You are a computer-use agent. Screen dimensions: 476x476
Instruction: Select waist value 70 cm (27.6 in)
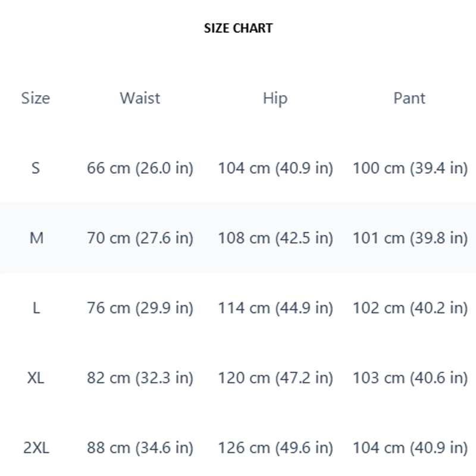pyautogui.click(x=140, y=238)
